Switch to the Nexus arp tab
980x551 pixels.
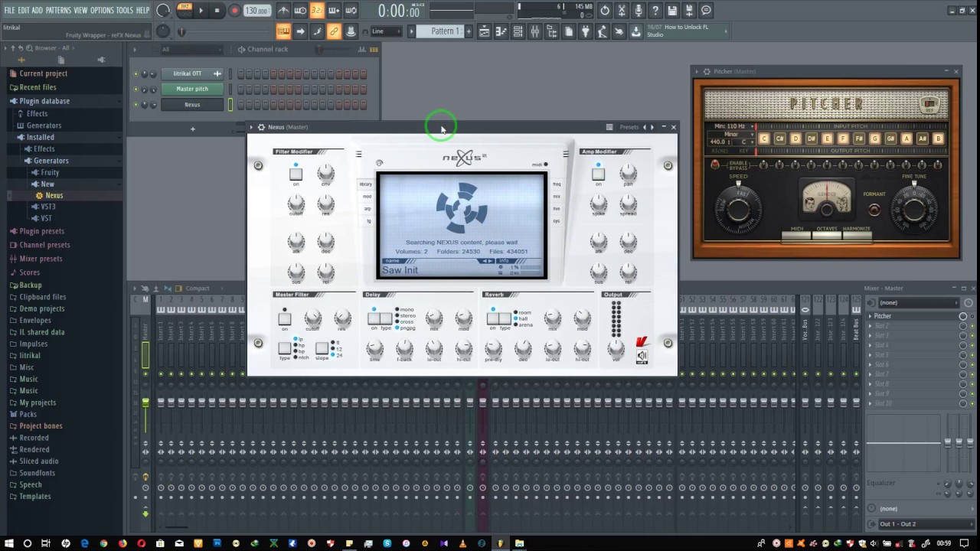pyautogui.click(x=367, y=208)
